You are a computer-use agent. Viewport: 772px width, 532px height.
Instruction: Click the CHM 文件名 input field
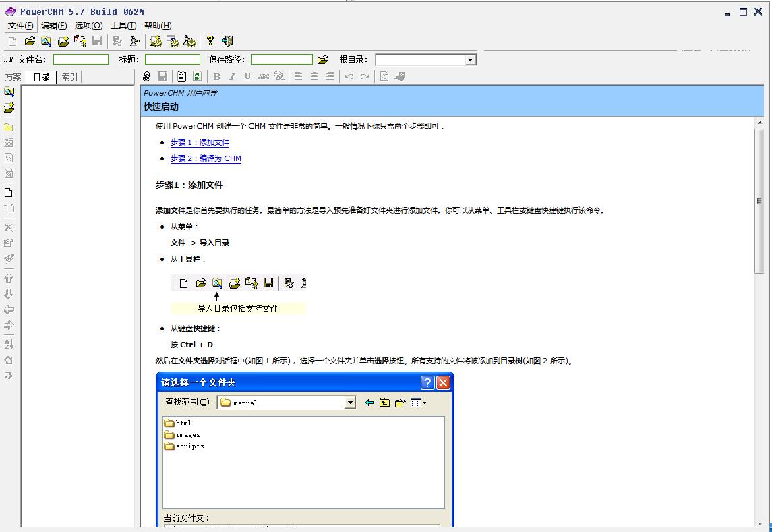pos(81,59)
